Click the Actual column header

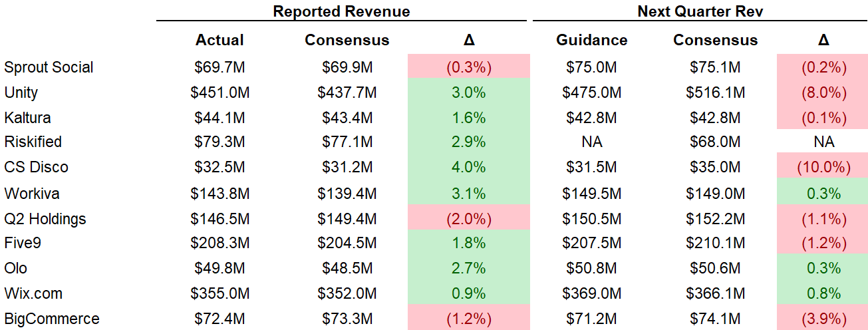219,40
